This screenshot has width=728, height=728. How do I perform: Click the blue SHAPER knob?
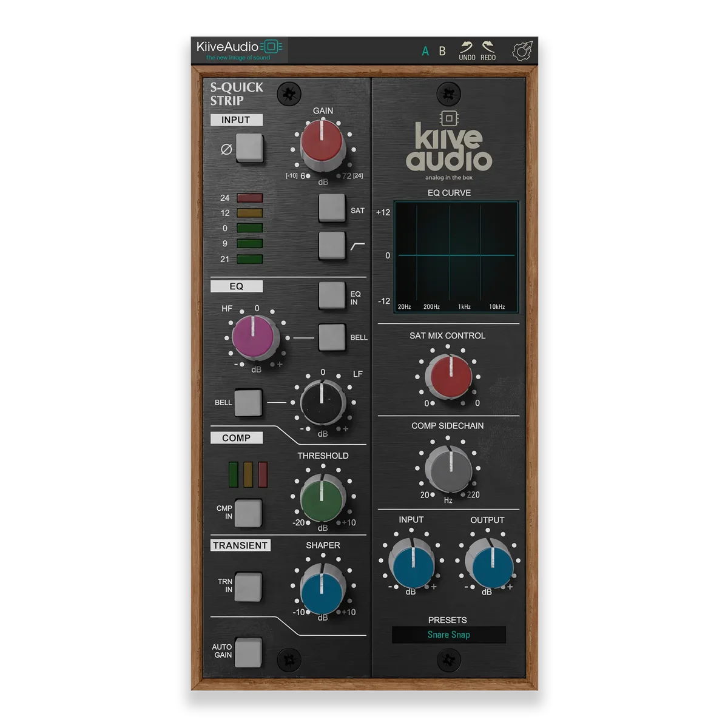pos(322,588)
